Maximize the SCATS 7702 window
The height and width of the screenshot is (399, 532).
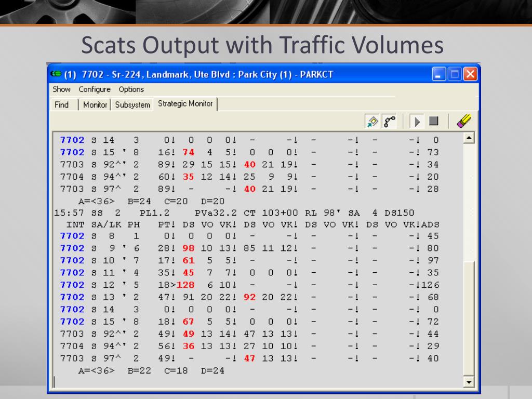coord(454,74)
